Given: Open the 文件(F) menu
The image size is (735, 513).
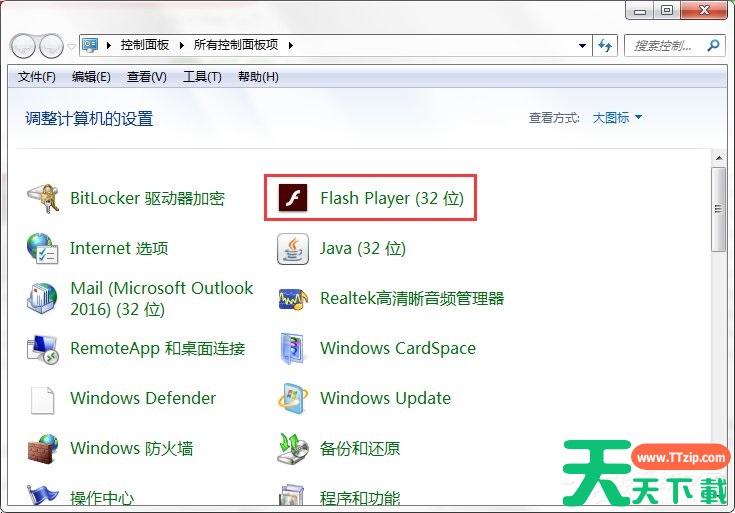Looking at the screenshot, I should 37,76.
